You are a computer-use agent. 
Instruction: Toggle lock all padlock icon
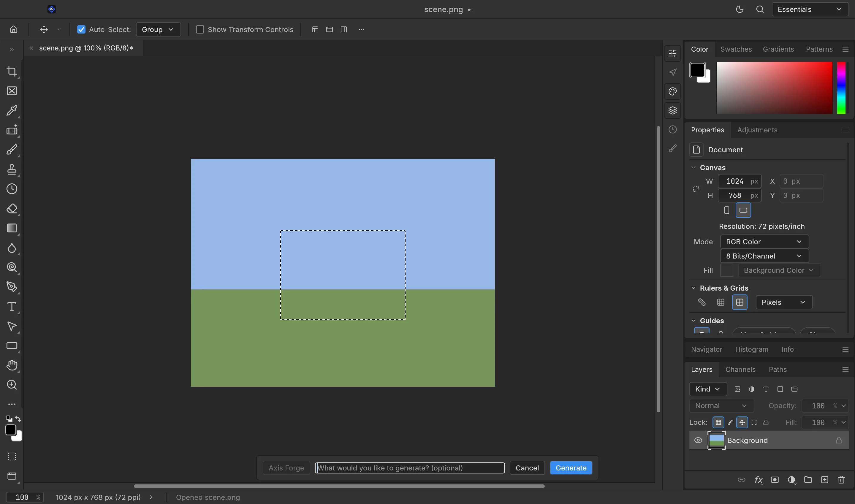(x=766, y=422)
